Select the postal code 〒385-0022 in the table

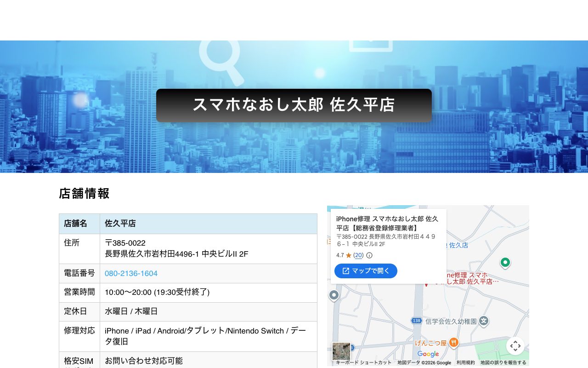[125, 243]
